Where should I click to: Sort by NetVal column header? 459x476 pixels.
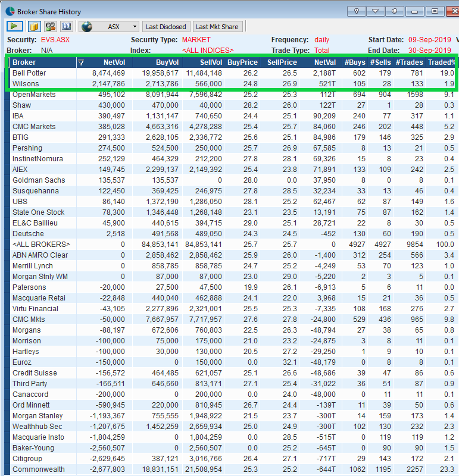(x=321, y=62)
